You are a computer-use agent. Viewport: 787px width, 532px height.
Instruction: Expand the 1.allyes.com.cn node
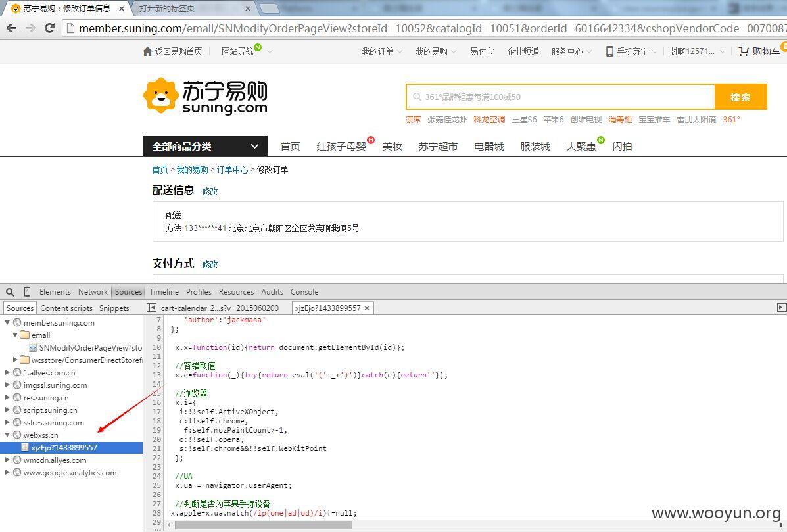click(x=7, y=372)
